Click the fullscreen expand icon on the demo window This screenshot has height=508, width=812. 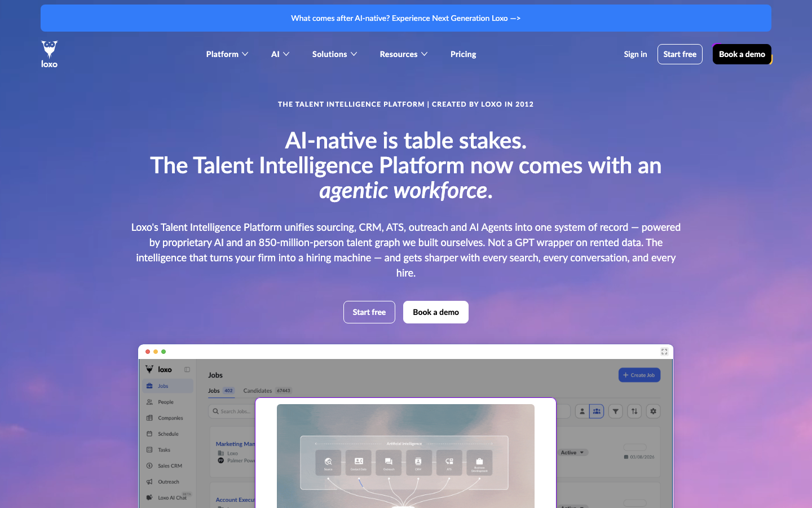coord(664,352)
